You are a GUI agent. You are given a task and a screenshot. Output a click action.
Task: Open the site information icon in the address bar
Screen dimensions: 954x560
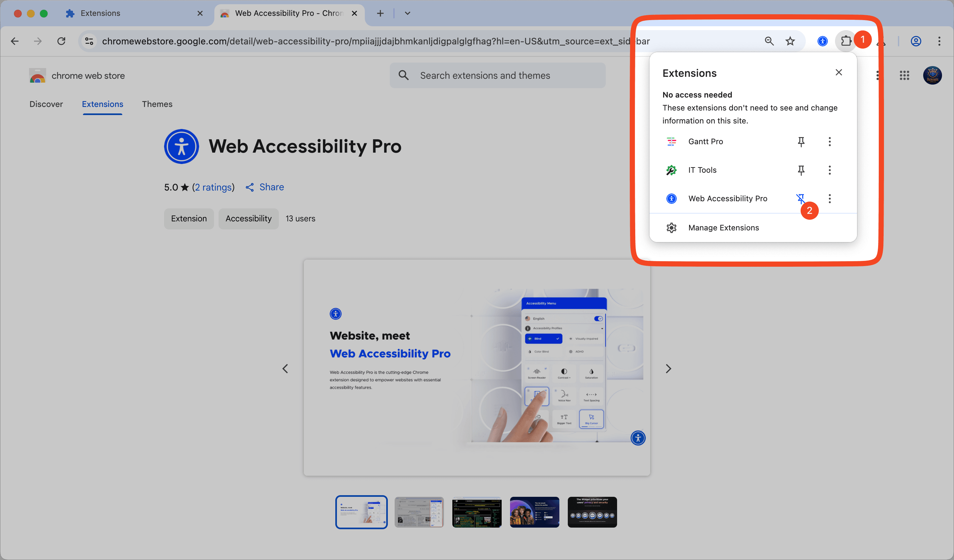point(89,41)
